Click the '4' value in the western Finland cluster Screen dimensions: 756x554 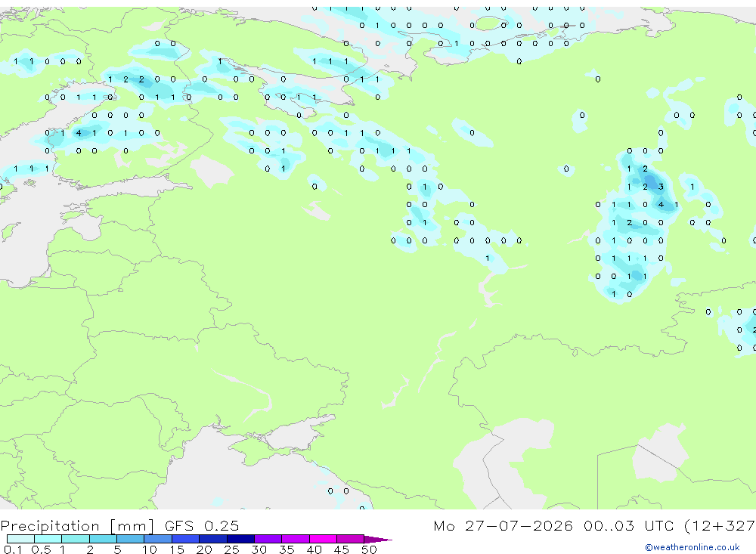pos(79,132)
